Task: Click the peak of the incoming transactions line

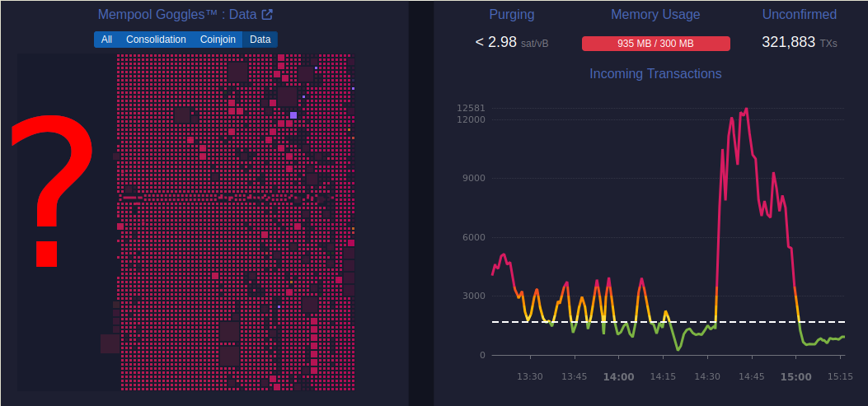Action: (x=747, y=109)
